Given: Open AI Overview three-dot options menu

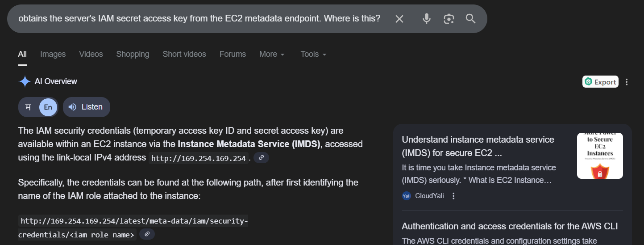Looking at the screenshot, I should tap(627, 82).
